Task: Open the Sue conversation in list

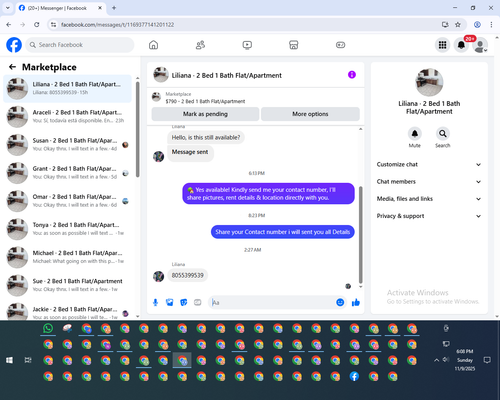Action: pos(68,285)
